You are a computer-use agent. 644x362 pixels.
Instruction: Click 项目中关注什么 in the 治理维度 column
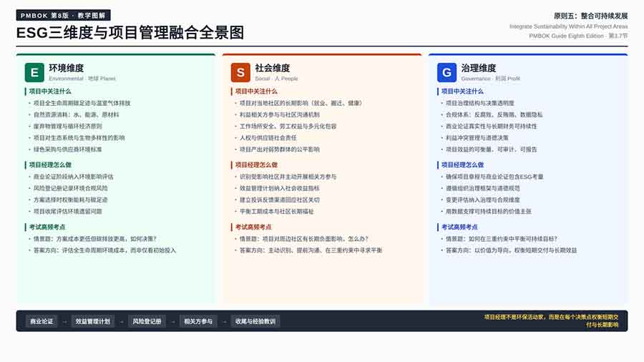462,91
